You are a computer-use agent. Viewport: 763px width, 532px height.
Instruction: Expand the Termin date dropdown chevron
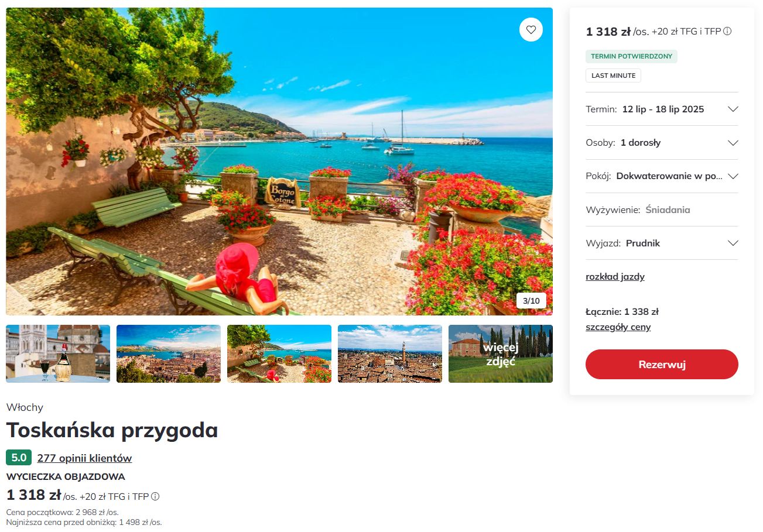click(x=732, y=109)
